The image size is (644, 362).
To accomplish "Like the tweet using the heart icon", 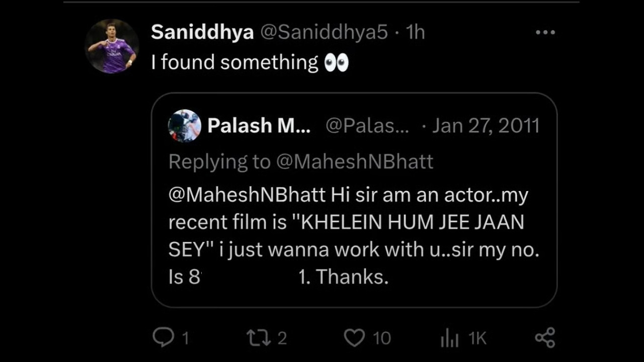I will [354, 338].
